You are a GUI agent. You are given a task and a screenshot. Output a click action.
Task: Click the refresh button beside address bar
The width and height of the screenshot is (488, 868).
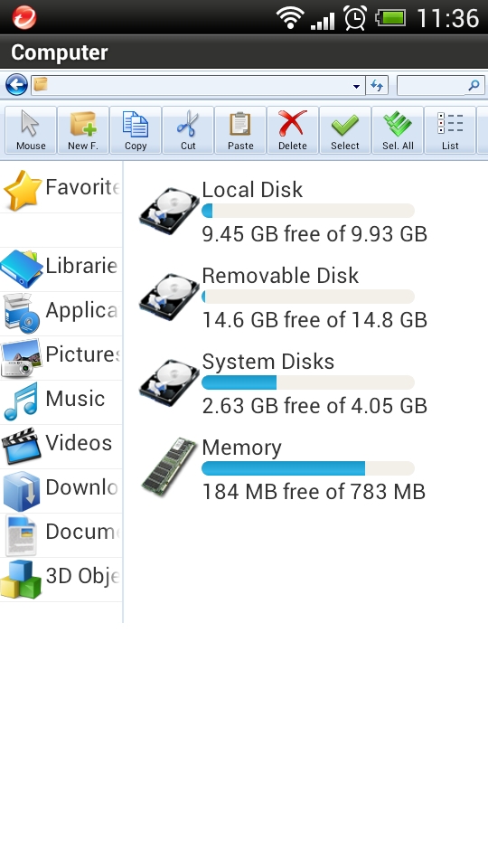click(377, 85)
